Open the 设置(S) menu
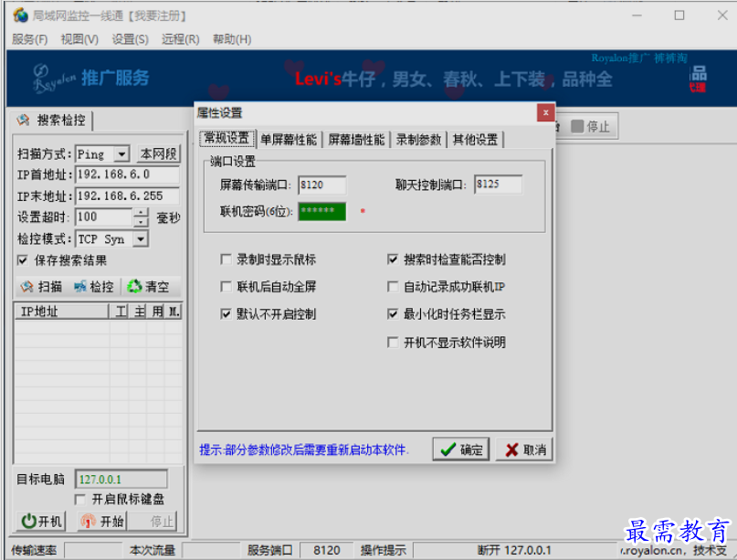 [130, 39]
